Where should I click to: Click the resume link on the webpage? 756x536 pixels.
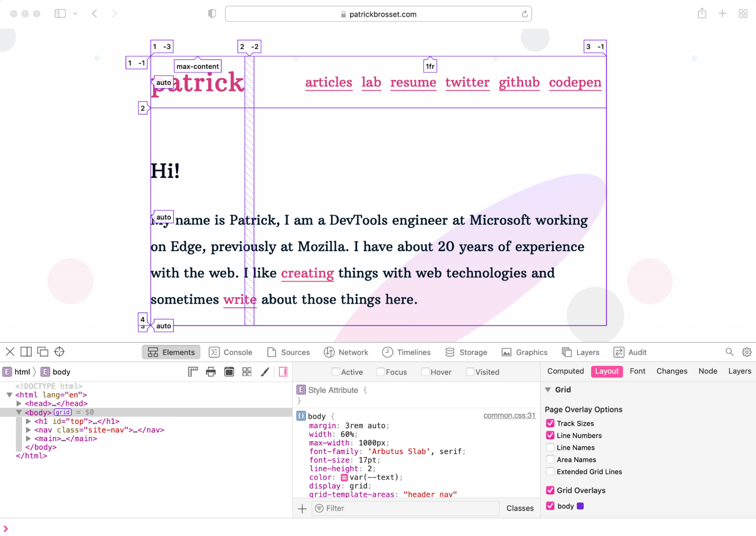[x=413, y=82]
